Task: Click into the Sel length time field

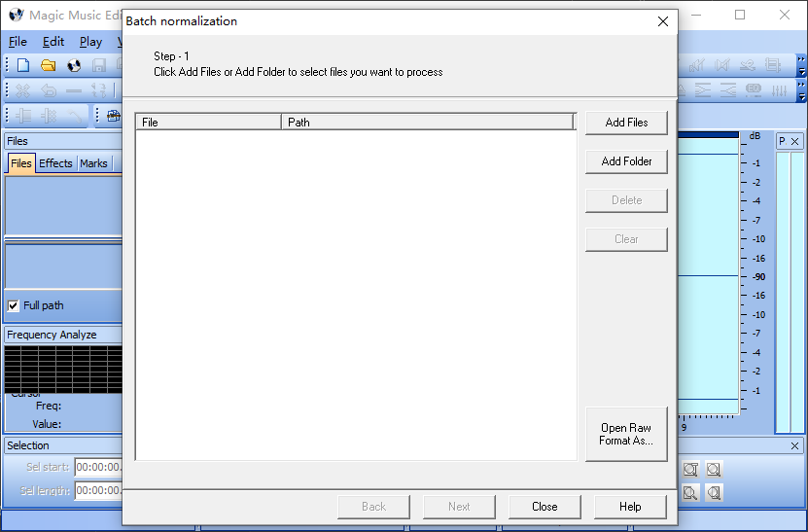Action: [99, 490]
